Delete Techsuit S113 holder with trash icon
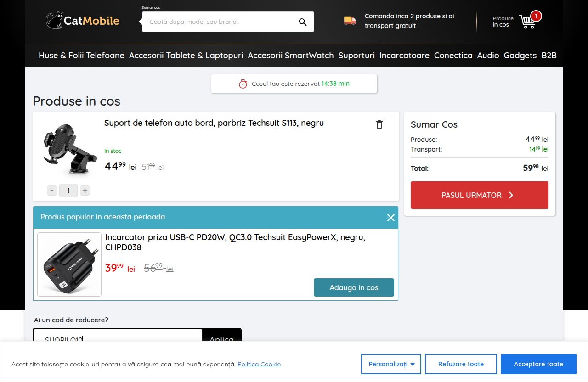 pos(379,124)
